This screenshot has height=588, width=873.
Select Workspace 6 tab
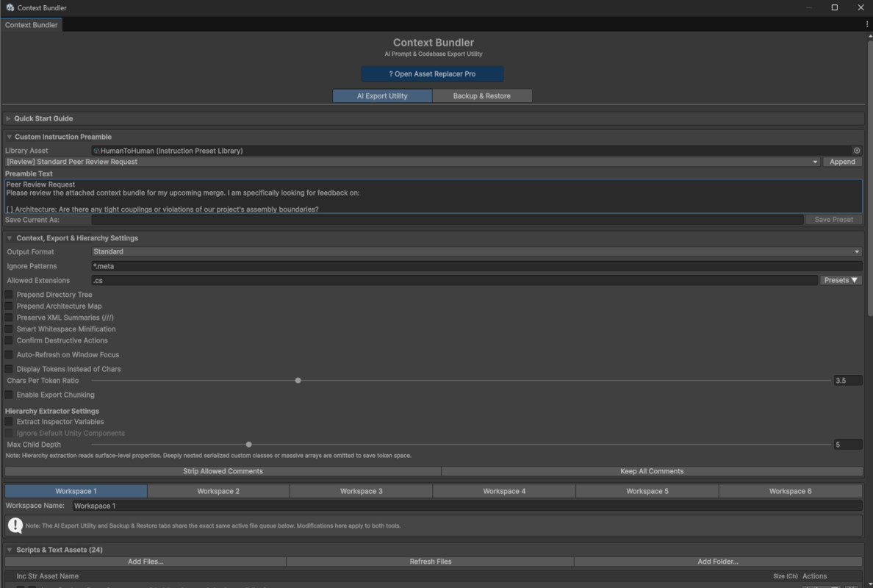tap(790, 491)
